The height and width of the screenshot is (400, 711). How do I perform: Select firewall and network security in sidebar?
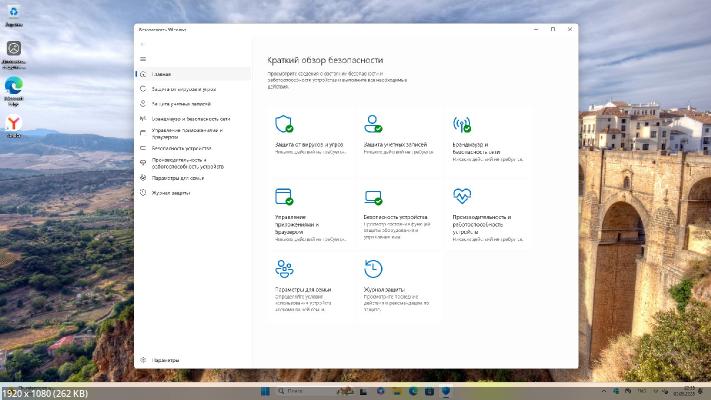pyautogui.click(x=190, y=118)
